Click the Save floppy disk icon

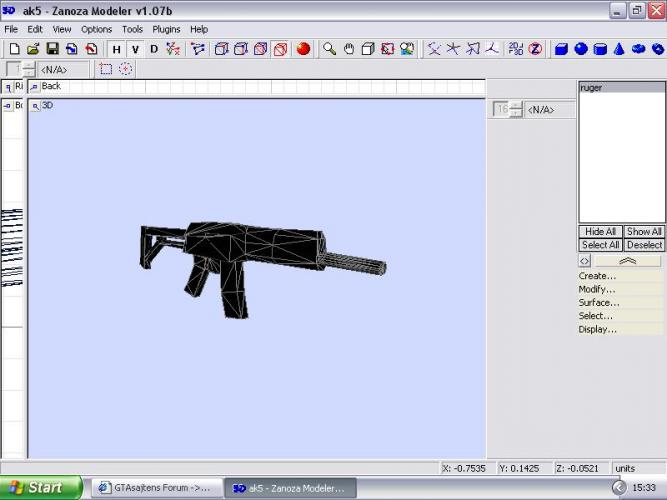coord(52,49)
